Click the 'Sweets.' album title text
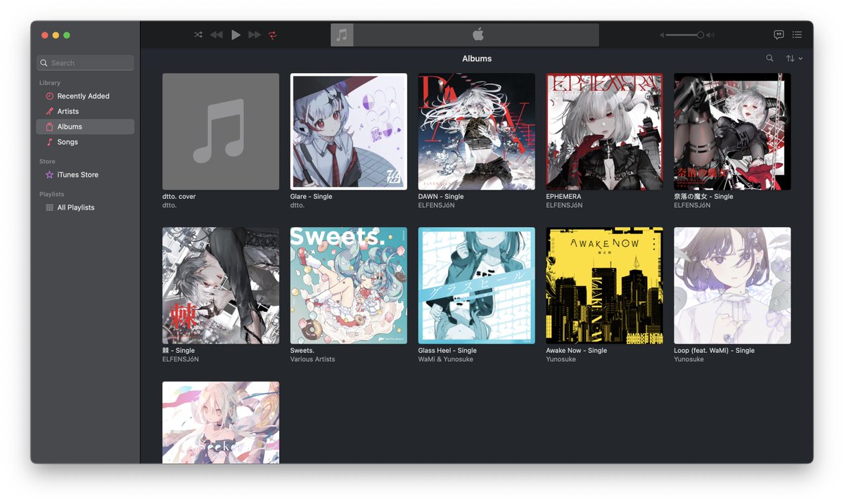This screenshot has height=504, width=844. (302, 350)
